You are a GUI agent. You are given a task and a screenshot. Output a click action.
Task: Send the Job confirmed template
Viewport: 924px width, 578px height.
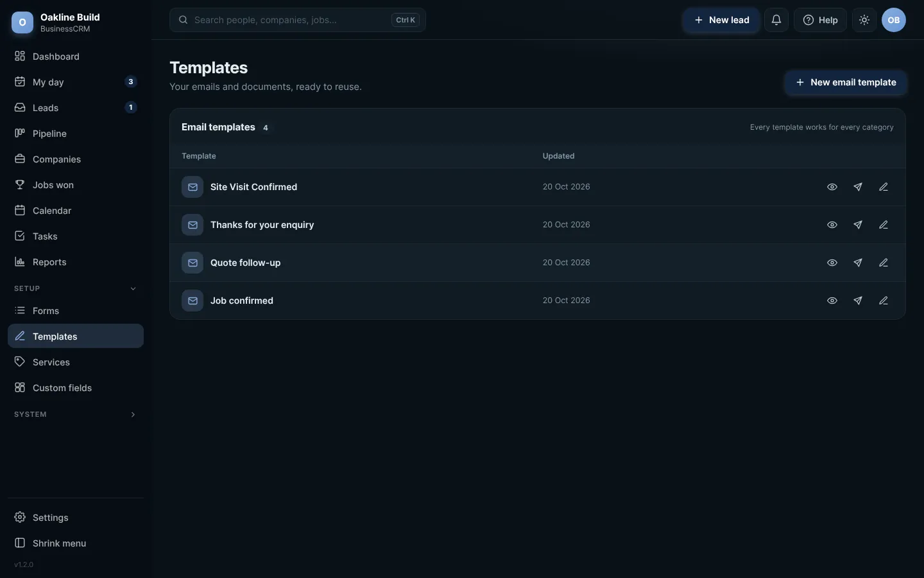[x=858, y=301]
